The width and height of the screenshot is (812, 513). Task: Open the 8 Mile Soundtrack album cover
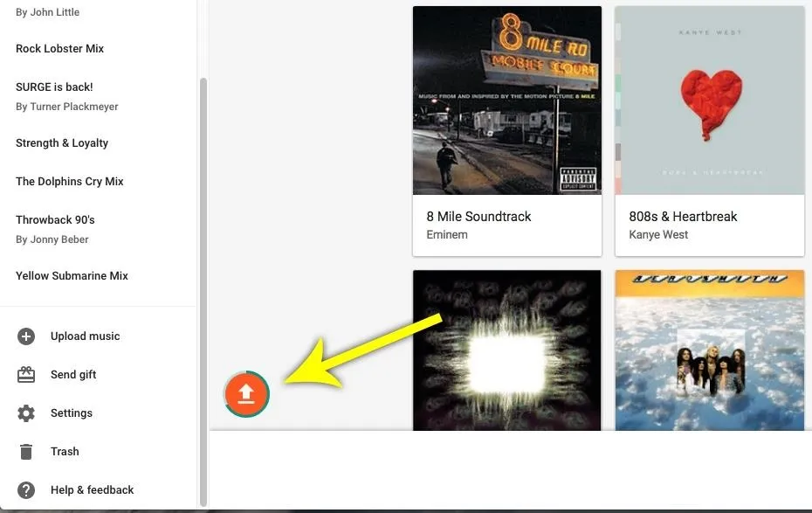pos(507,101)
